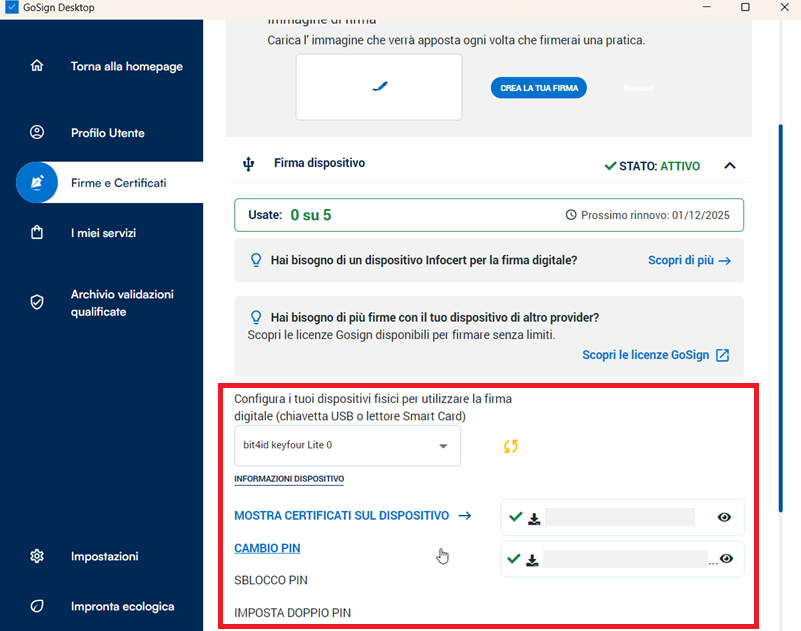Image resolution: width=801 pixels, height=631 pixels.
Task: Click download icon on first certificate row
Action: [x=534, y=518]
